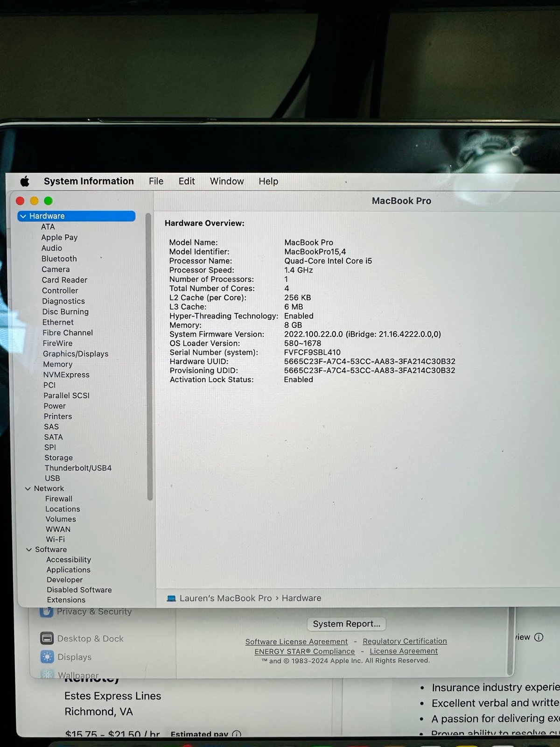This screenshot has height=747, width=560.
Task: Select Diagnostics in the sidebar
Action: tap(63, 301)
